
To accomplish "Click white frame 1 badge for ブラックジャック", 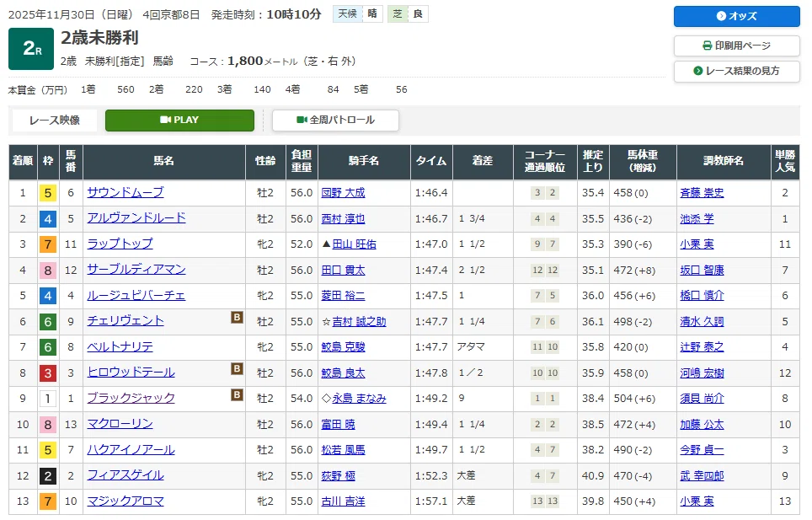I will (x=48, y=399).
